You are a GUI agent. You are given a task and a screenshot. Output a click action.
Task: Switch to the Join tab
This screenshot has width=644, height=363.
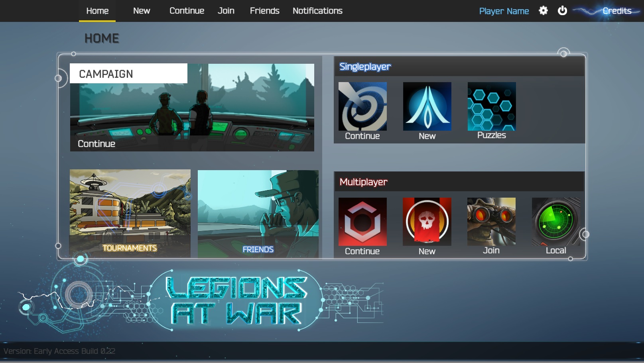[226, 11]
